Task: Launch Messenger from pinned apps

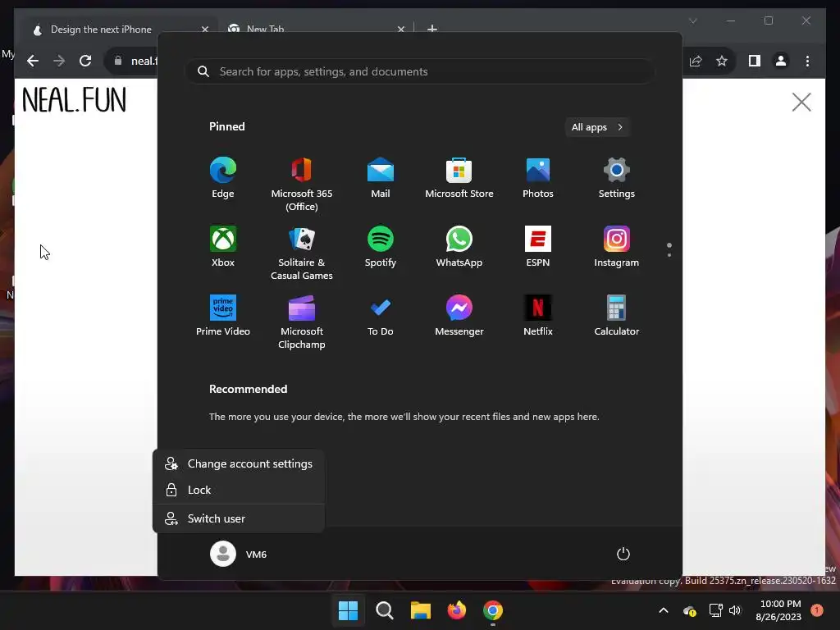Action: click(459, 316)
